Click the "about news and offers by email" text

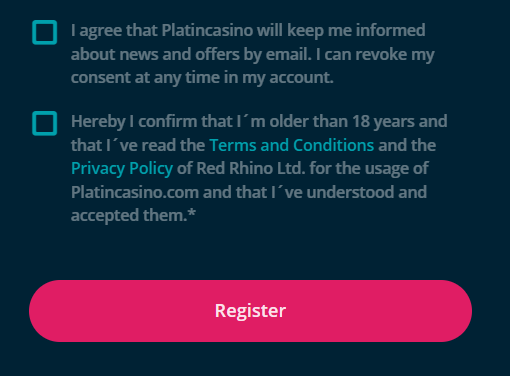191,54
